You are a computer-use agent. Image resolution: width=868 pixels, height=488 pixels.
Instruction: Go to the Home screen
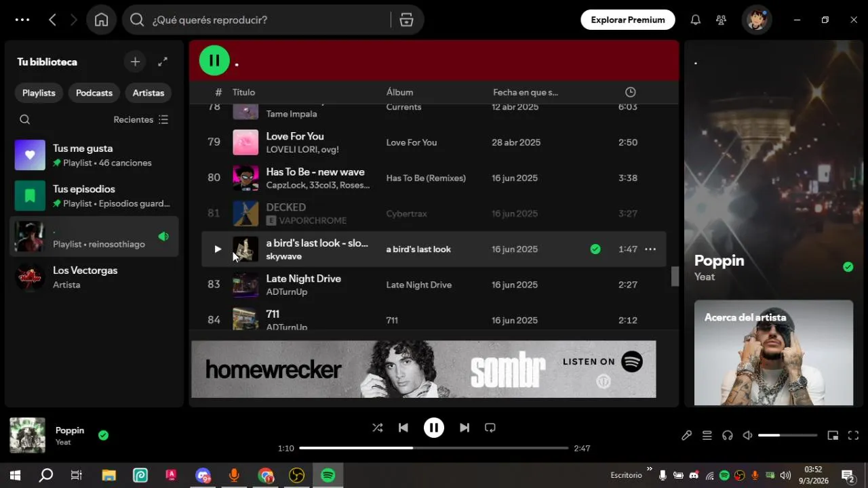point(101,20)
